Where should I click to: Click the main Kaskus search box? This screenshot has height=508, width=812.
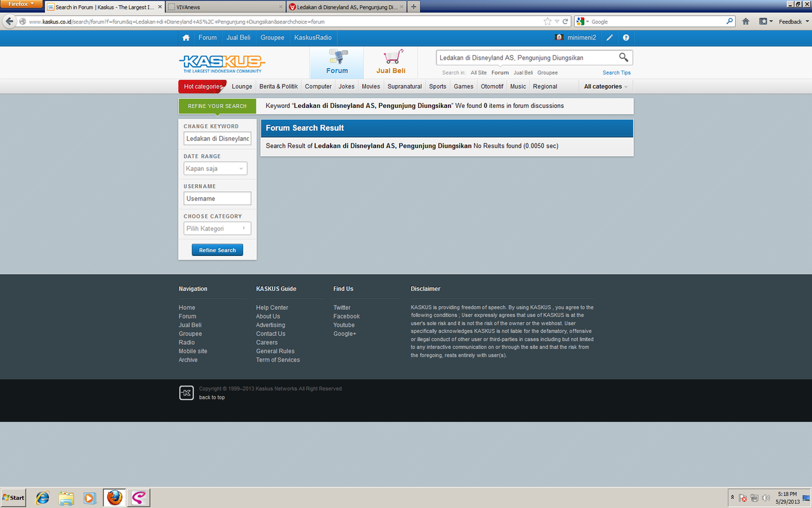[527, 58]
